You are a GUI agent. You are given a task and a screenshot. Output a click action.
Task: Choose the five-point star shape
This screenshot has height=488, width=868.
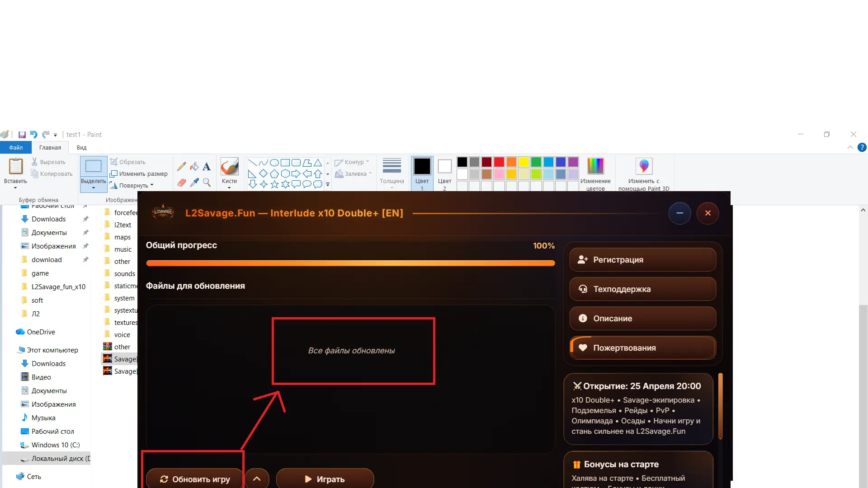coord(274,184)
